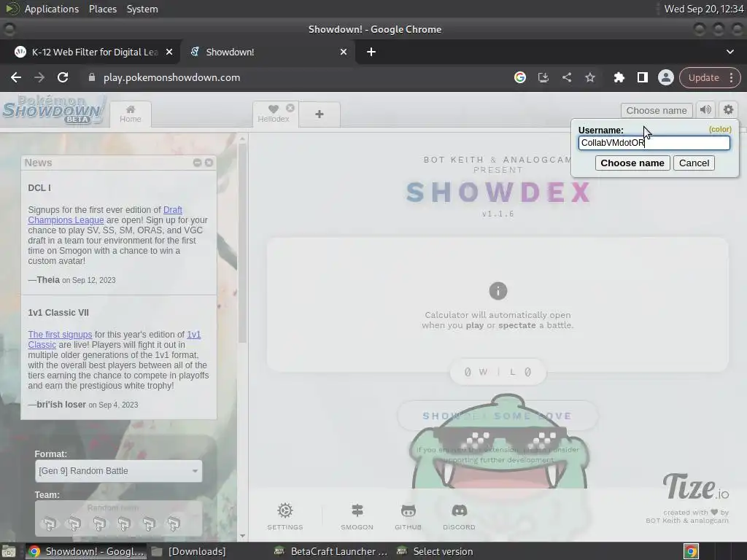This screenshot has height=560, width=747.
Task: Bookmark this page with the star icon
Action: click(589, 77)
